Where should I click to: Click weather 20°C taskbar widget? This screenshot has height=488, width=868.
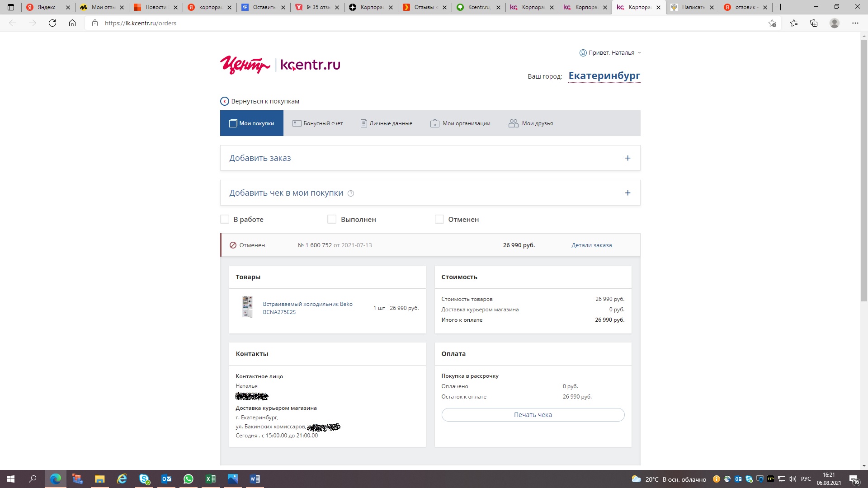pyautogui.click(x=669, y=479)
